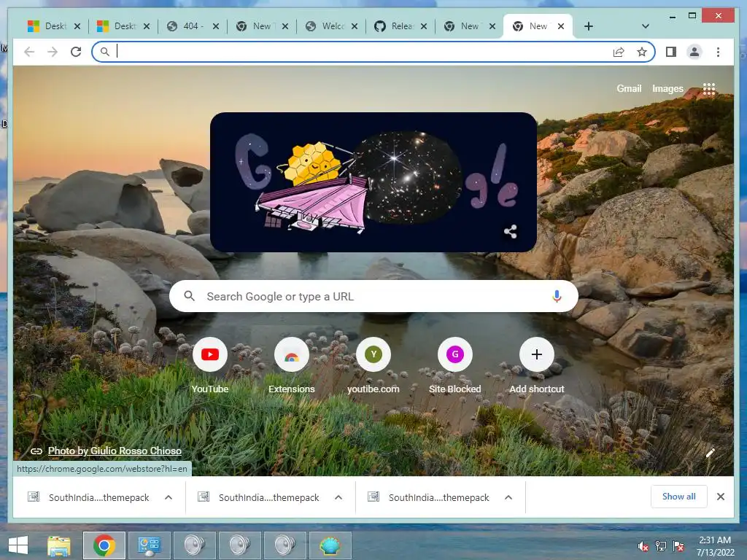Image resolution: width=747 pixels, height=560 pixels.
Task: Open the Chrome three-dot menu
Action: pos(718,52)
